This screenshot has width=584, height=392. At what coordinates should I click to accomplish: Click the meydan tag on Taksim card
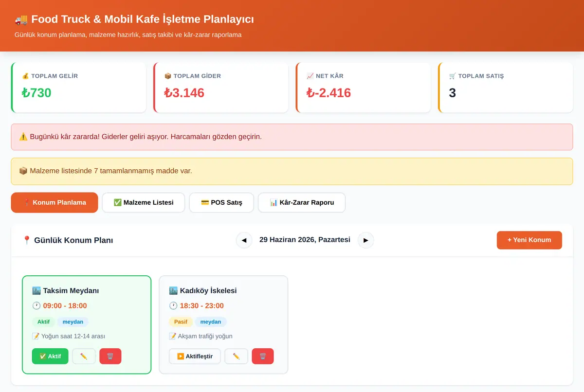click(73, 322)
